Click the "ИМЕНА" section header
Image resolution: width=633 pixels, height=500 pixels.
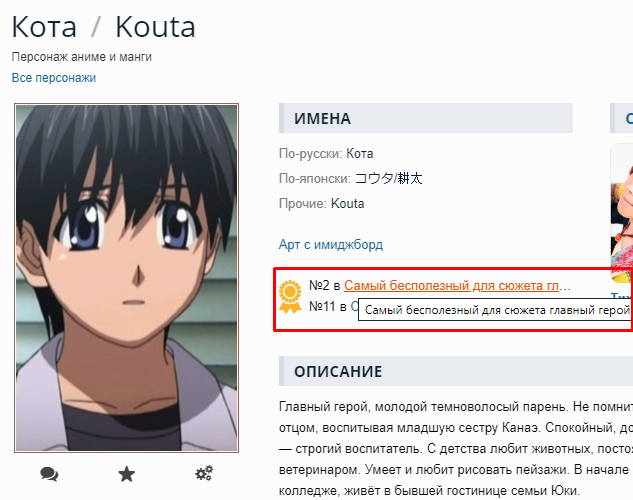pos(426,118)
